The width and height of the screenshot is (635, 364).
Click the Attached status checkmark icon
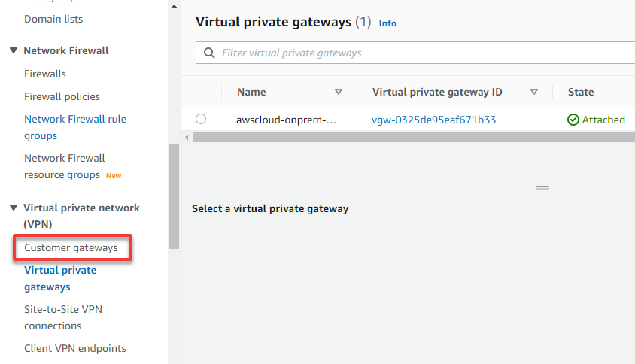(573, 120)
